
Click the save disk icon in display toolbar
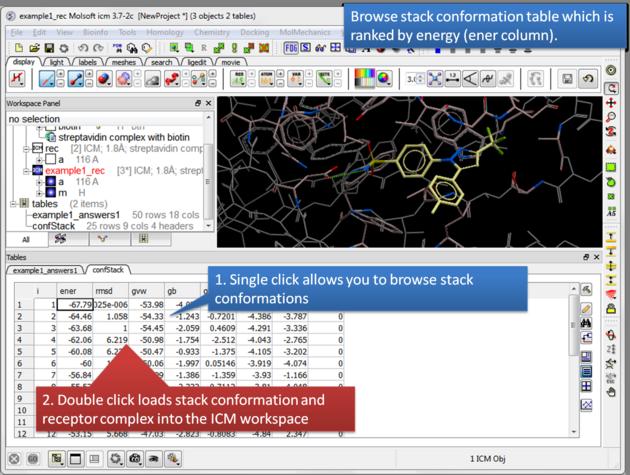coord(567,79)
